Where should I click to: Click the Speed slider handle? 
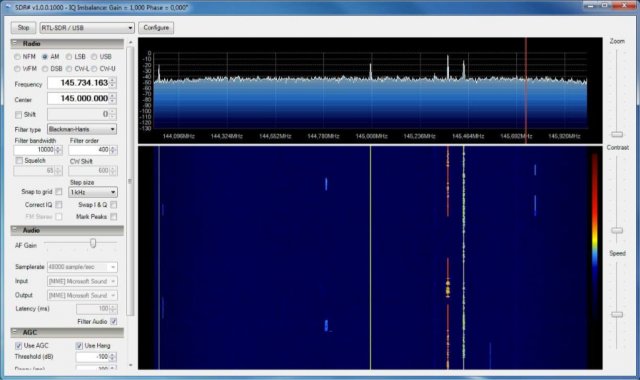tap(617, 315)
